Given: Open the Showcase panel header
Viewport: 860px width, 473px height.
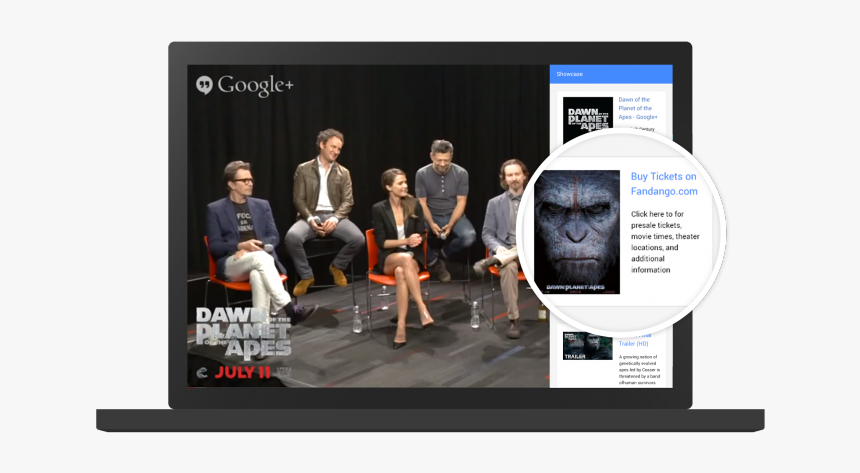Looking at the screenshot, I should pos(611,74).
